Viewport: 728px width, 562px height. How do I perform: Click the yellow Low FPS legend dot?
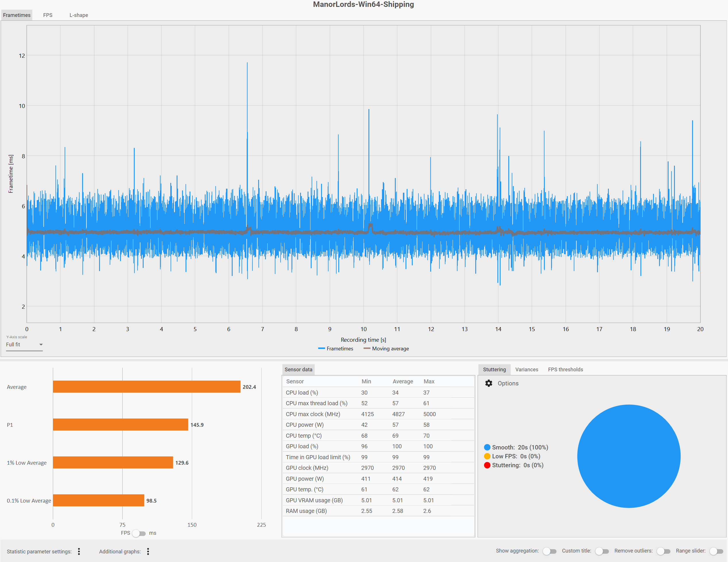point(487,456)
